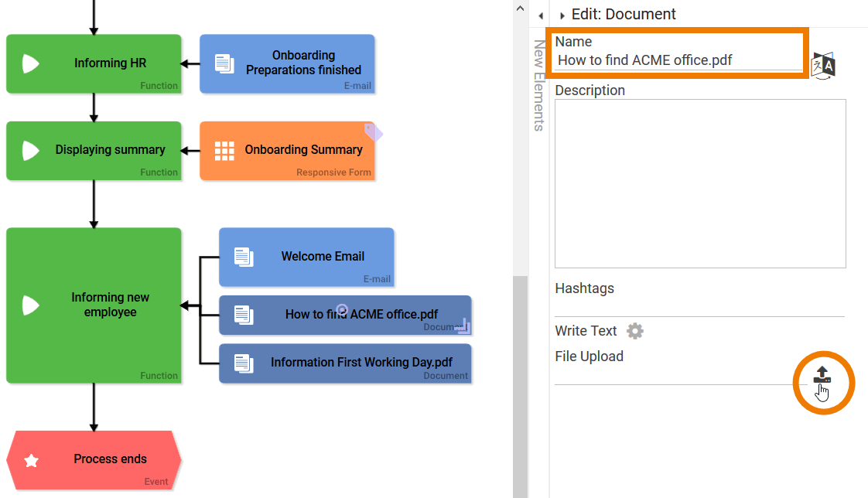
Task: Click into the Description text area
Action: pyautogui.click(x=699, y=183)
